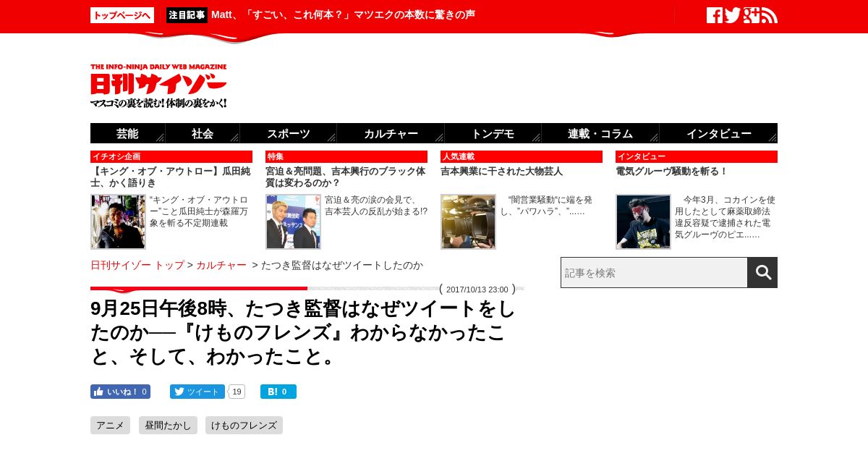Focus the 記事を検索 search field

pos(654,272)
